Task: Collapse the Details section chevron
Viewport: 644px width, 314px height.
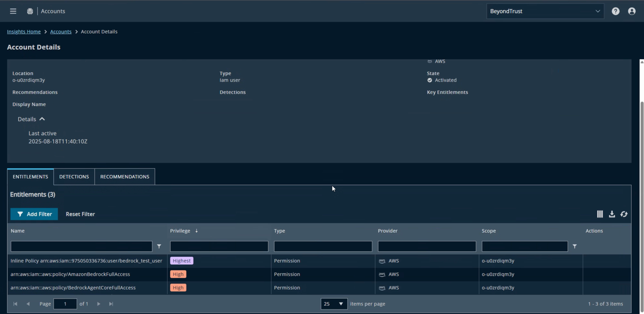Action: (x=42, y=119)
